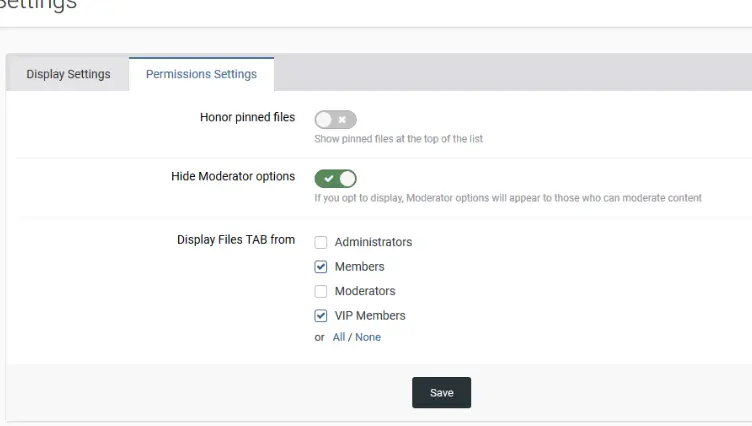Switch to the Display Settings tab
The height and width of the screenshot is (426, 752).
pyautogui.click(x=68, y=74)
